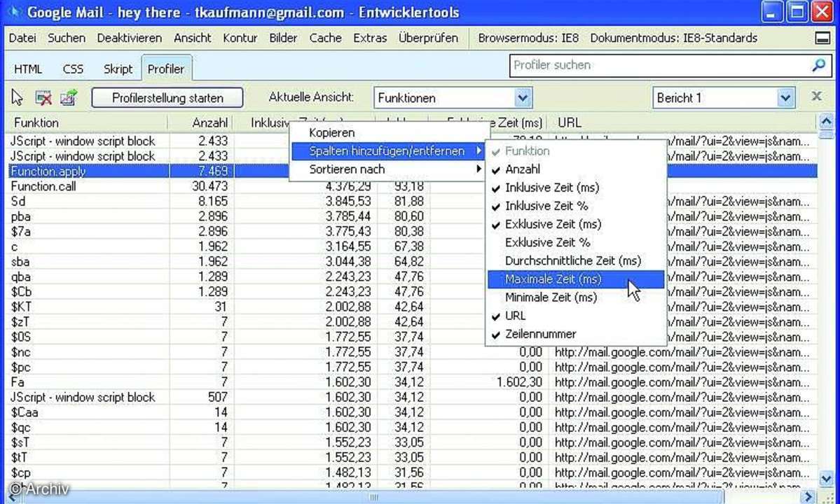This screenshot has width=840, height=504.
Task: Select the Fa function row
Action: [x=413, y=382]
